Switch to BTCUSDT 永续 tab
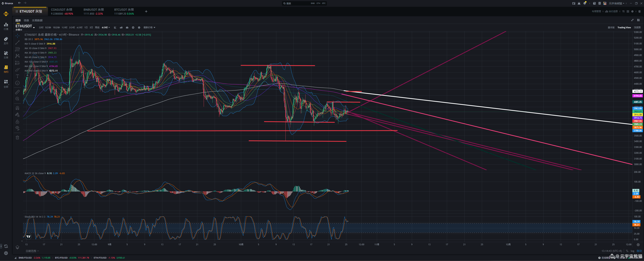This screenshot has width=644, height=261. click(124, 11)
